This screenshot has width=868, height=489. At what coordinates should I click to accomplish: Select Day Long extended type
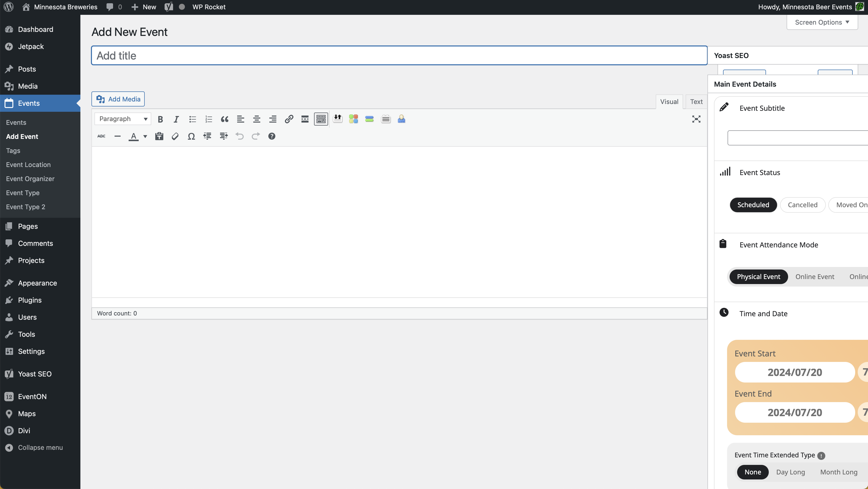point(791,472)
